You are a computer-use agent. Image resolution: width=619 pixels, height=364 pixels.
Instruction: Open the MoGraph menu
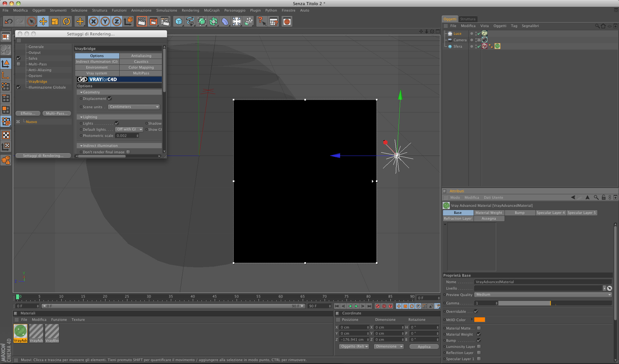tap(211, 10)
